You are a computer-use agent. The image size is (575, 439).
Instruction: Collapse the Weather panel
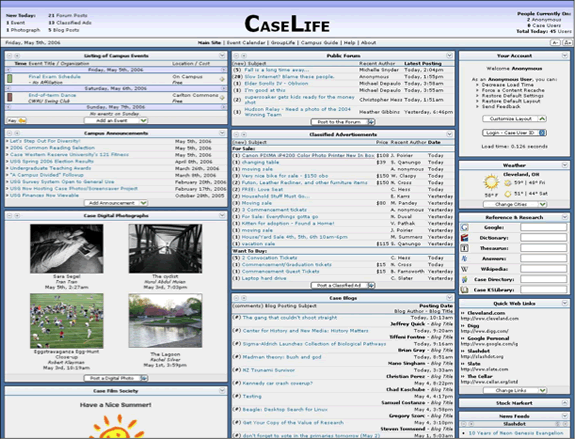pos(565,165)
